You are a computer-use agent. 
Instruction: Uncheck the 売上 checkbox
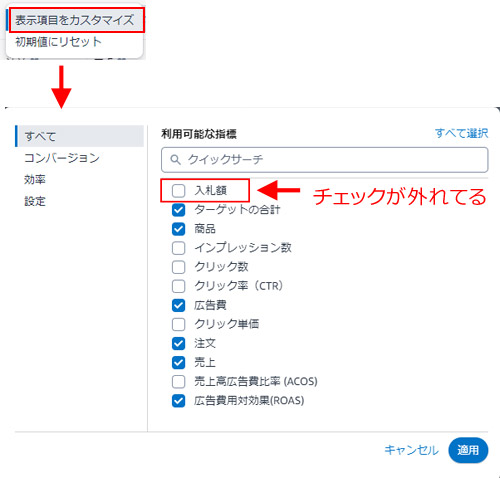(x=179, y=362)
